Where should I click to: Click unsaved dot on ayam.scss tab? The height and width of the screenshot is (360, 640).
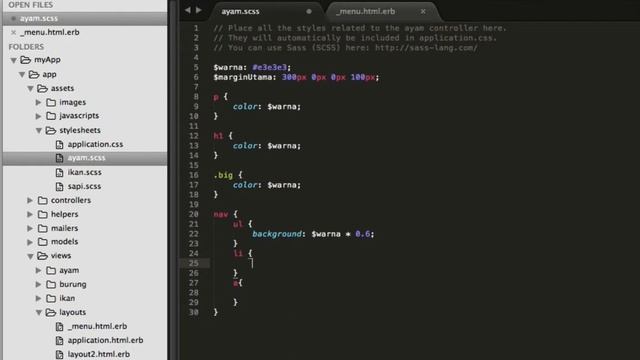pos(309,11)
